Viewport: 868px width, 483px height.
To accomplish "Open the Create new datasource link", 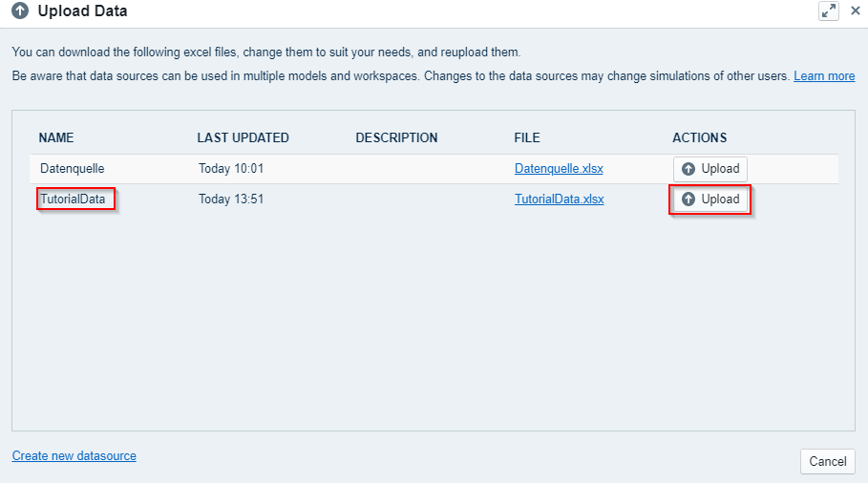I will [74, 455].
